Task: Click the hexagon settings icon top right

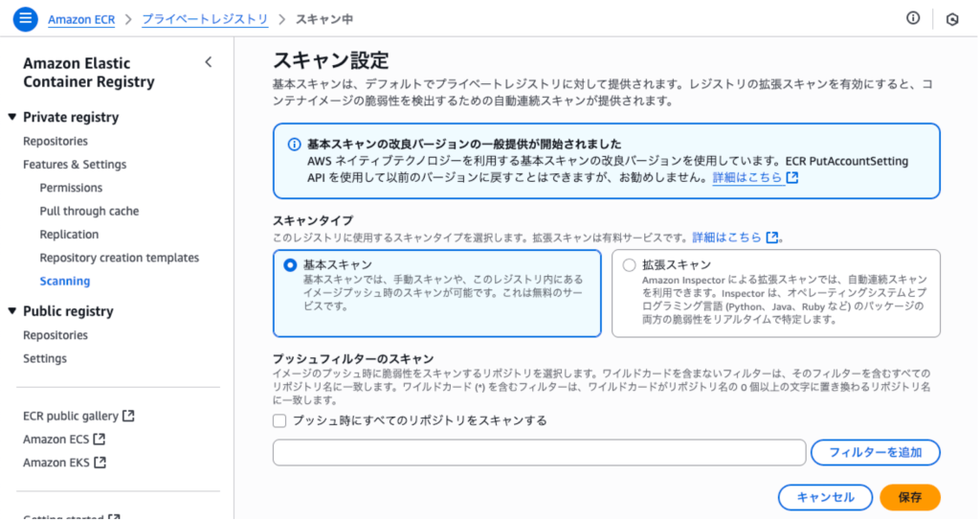Action: [x=952, y=18]
